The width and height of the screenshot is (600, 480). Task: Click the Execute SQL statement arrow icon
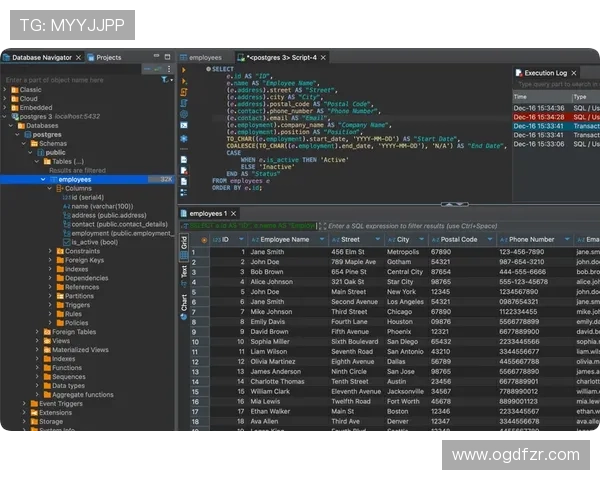(x=184, y=70)
